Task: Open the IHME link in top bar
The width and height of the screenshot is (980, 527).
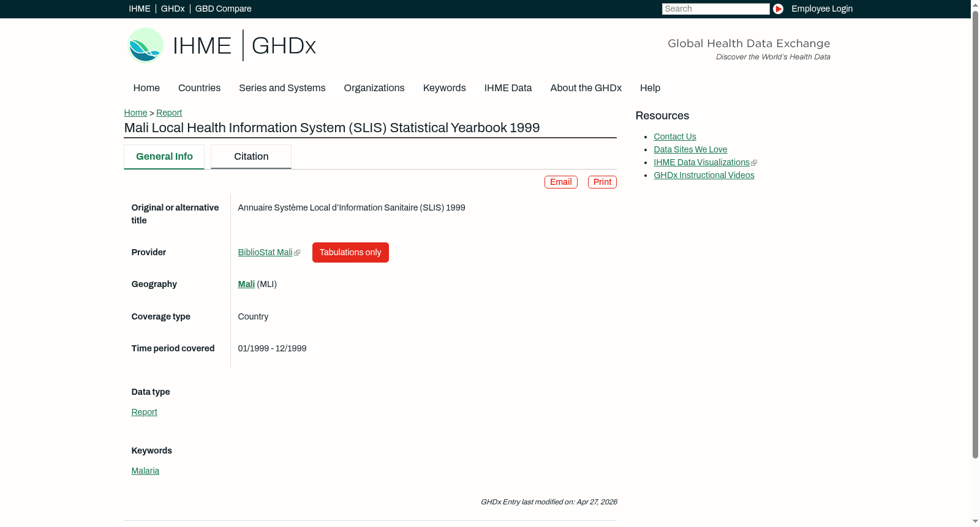Action: [x=140, y=9]
